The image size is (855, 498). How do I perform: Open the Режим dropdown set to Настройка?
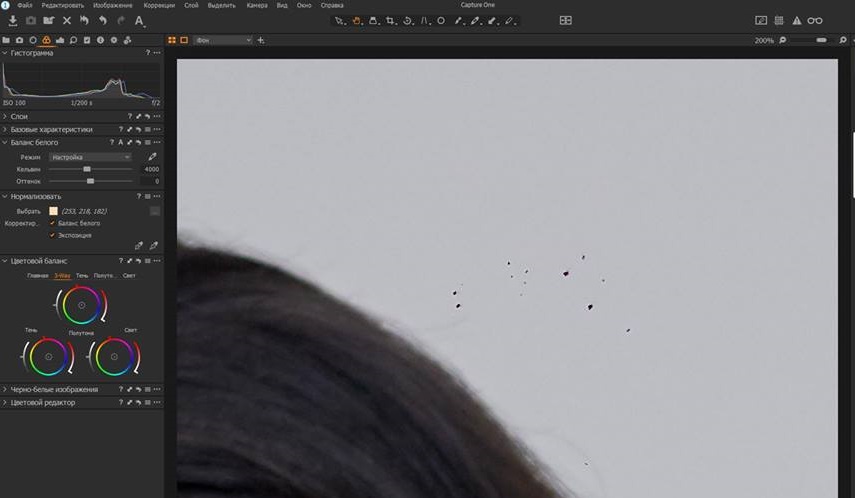coord(90,157)
